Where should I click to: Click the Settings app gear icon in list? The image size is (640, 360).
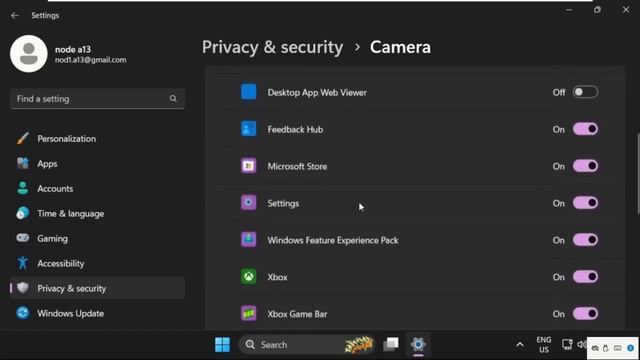point(249,202)
